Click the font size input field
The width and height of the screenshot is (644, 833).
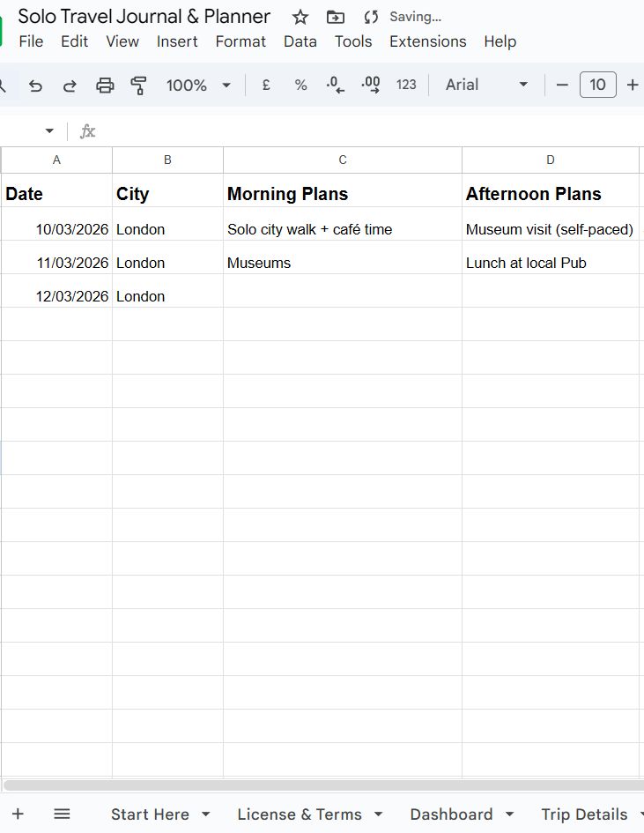coord(597,85)
